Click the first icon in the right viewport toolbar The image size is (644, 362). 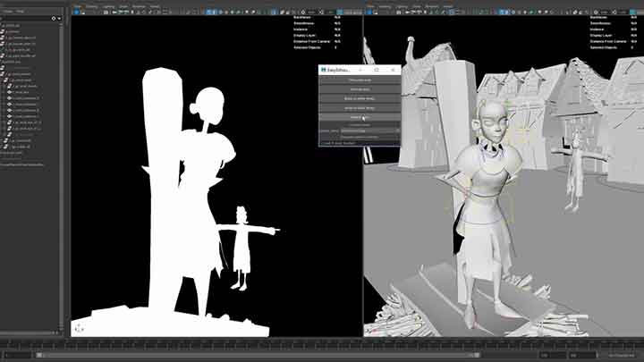(369, 13)
